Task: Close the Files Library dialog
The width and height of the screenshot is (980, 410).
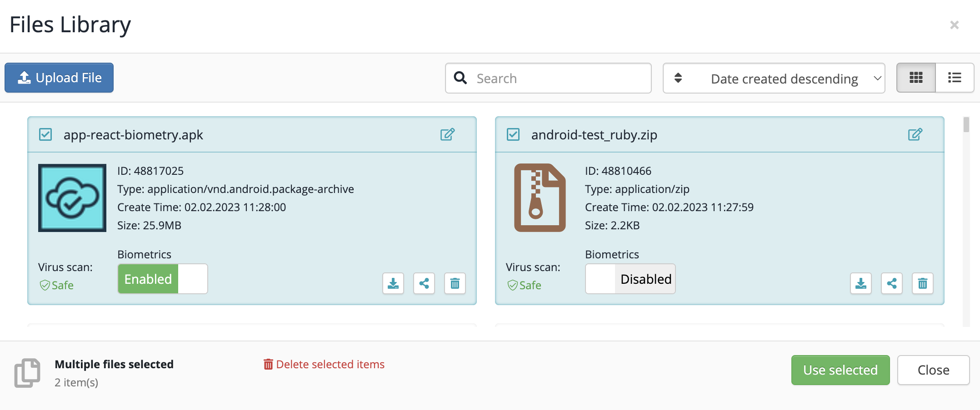Action: [x=954, y=25]
